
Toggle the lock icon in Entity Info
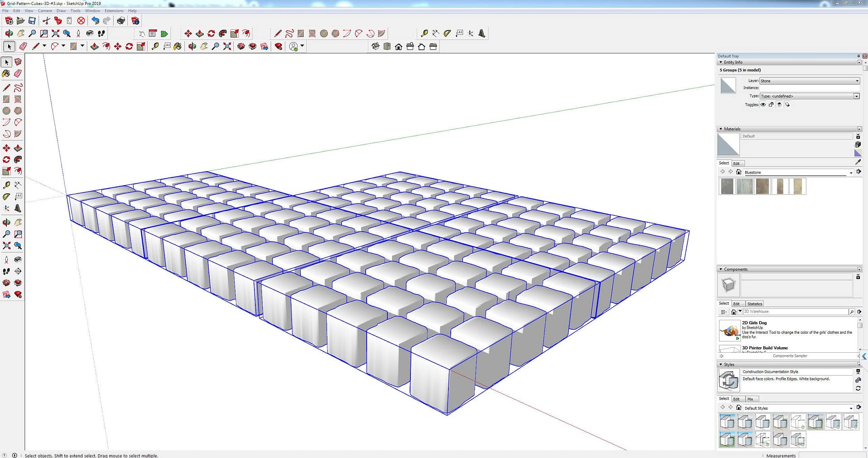pos(771,104)
